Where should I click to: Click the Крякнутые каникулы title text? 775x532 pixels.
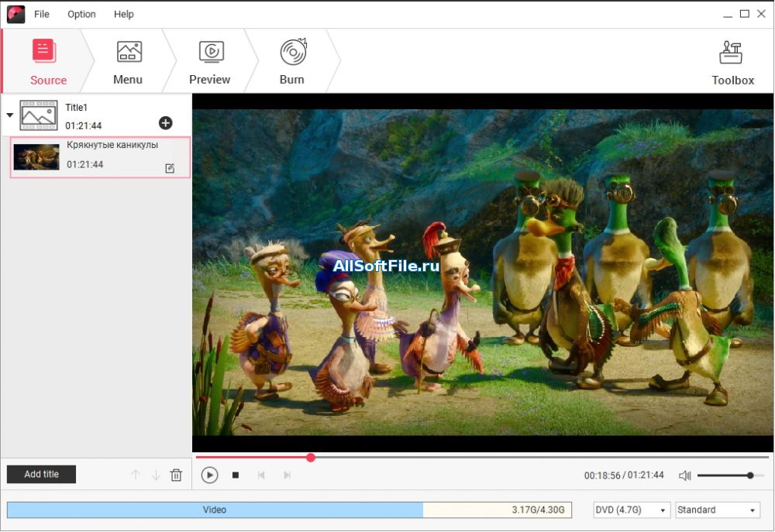click(x=112, y=146)
